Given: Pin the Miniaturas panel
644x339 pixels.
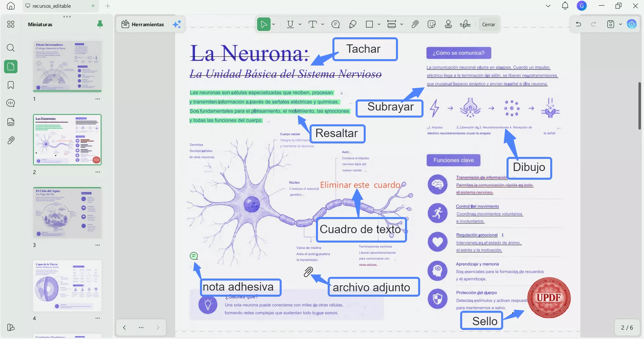Looking at the screenshot, I should (x=100, y=24).
